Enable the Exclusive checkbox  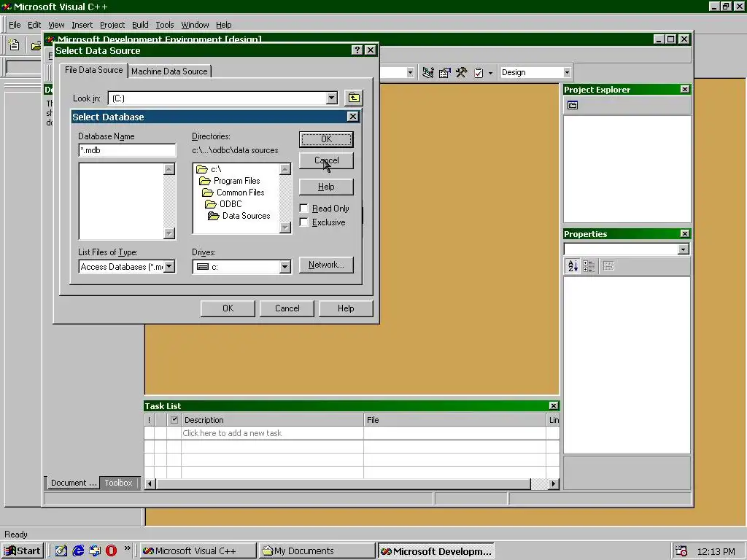[x=304, y=222]
